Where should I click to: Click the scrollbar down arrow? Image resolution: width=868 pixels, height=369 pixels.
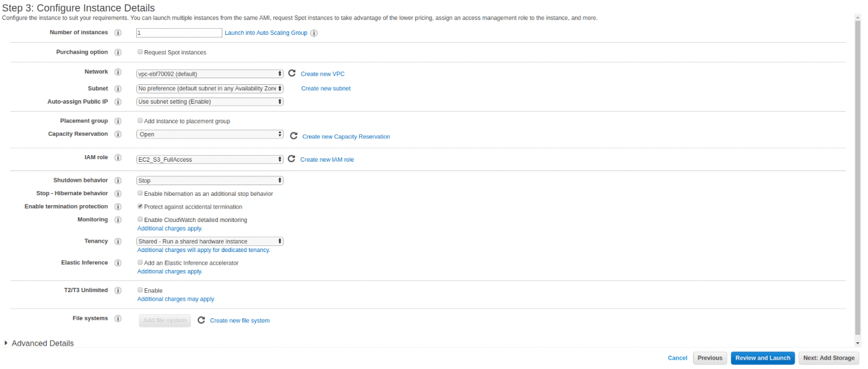(858, 342)
